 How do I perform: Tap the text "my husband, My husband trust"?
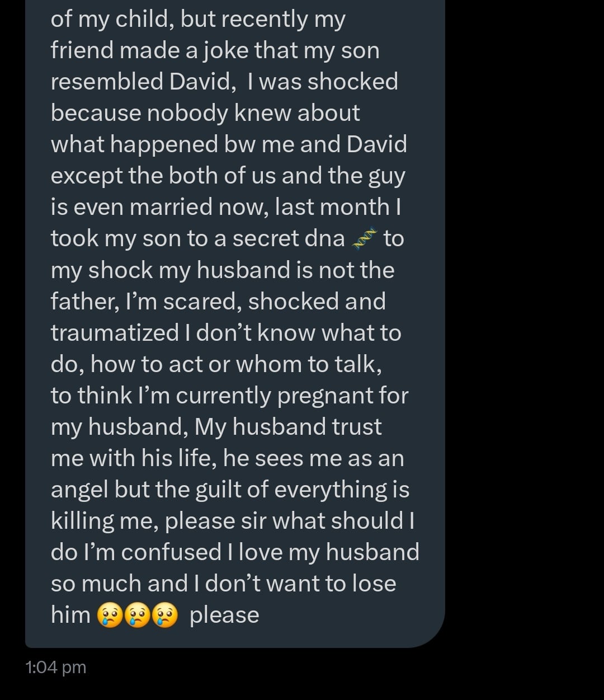pyautogui.click(x=216, y=427)
